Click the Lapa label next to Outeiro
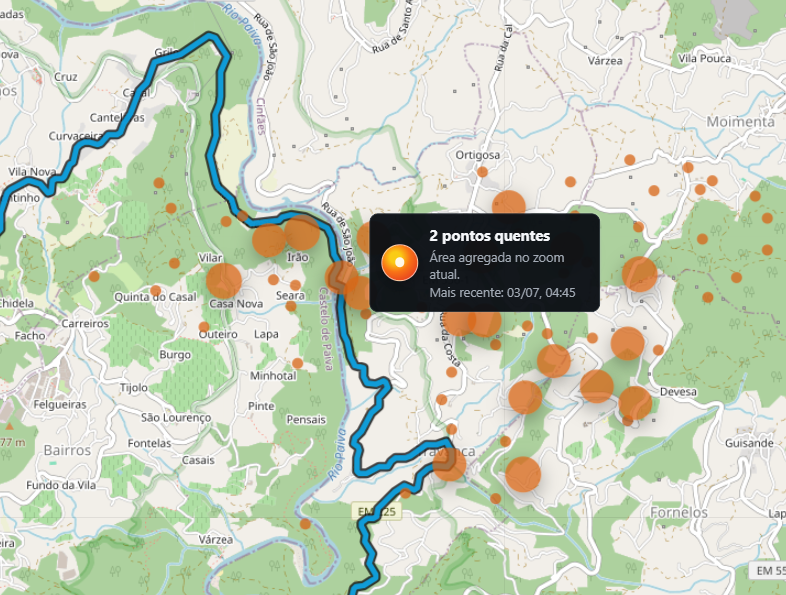This screenshot has width=786, height=595. click(x=266, y=334)
